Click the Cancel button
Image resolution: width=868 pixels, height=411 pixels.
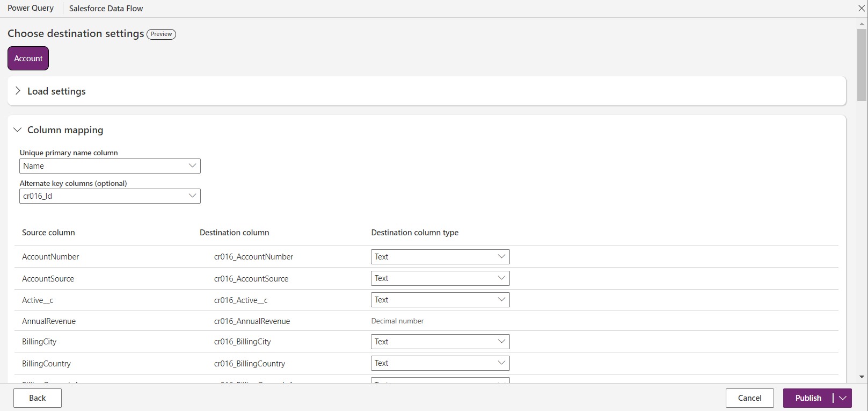[749, 398]
